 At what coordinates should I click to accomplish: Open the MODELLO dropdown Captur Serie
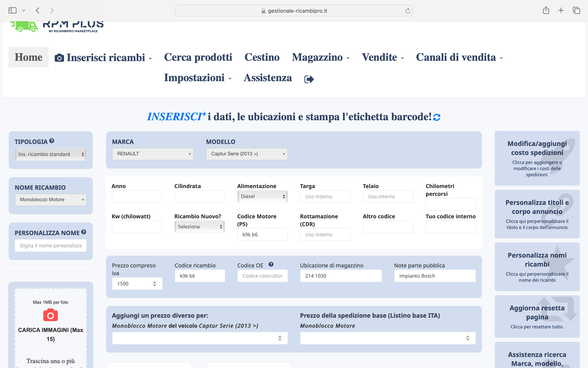click(x=247, y=154)
